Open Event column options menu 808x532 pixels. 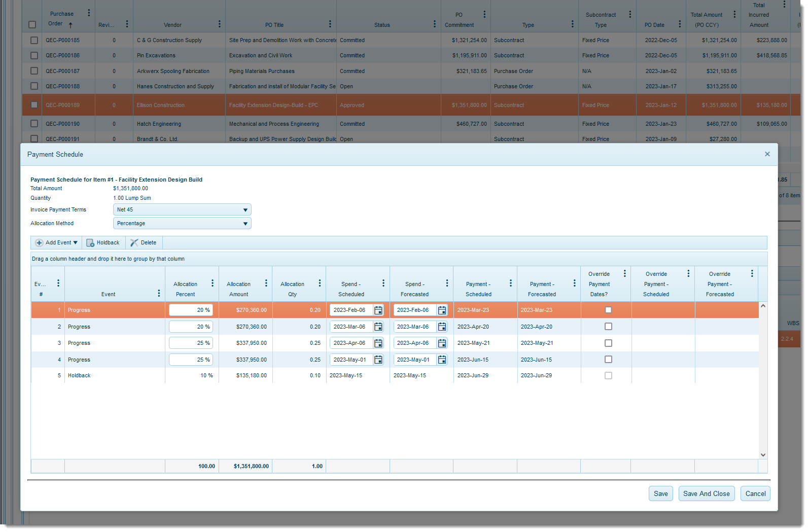point(159,294)
